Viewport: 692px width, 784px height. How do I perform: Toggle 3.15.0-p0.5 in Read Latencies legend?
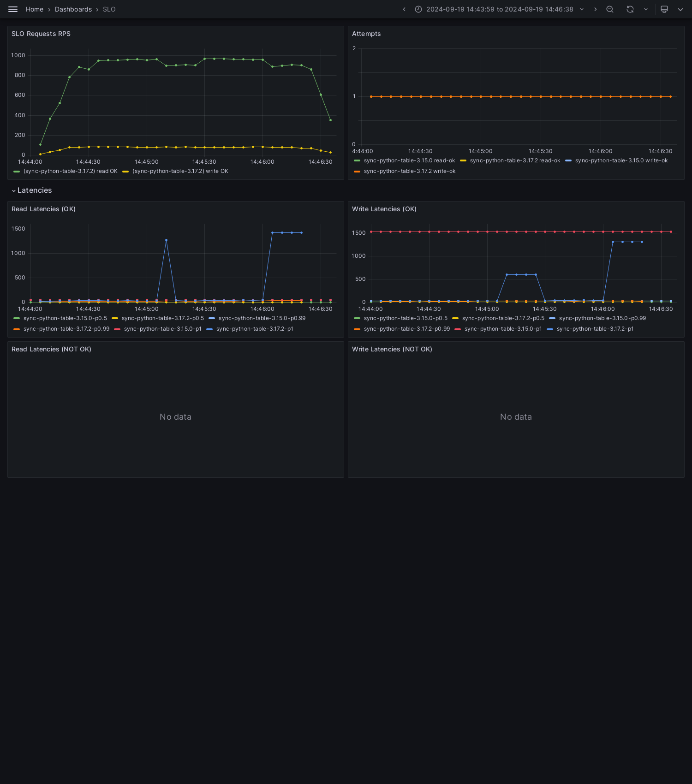click(x=65, y=318)
